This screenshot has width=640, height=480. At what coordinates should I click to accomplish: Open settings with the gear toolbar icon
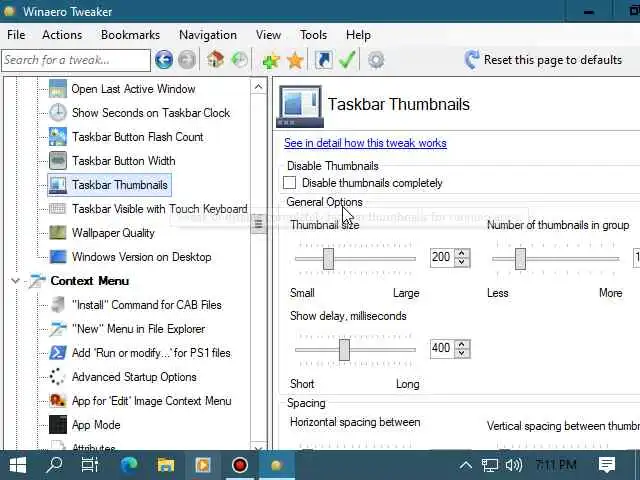tap(376, 60)
